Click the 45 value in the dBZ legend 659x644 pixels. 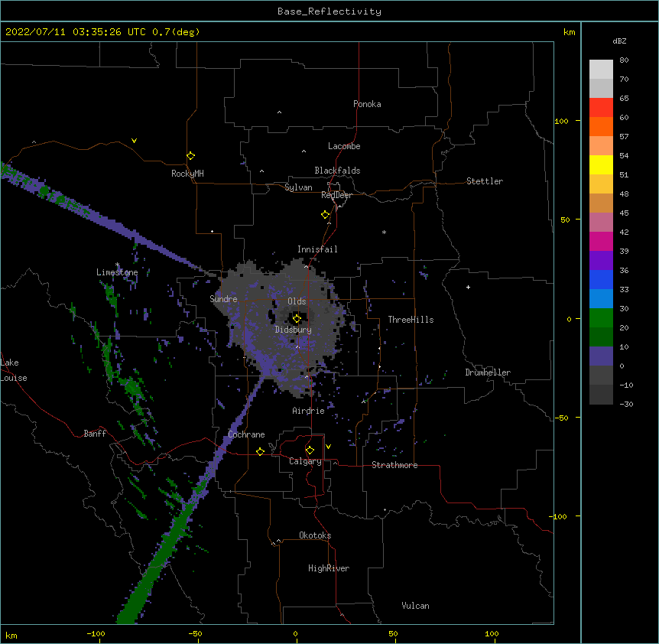tap(624, 213)
